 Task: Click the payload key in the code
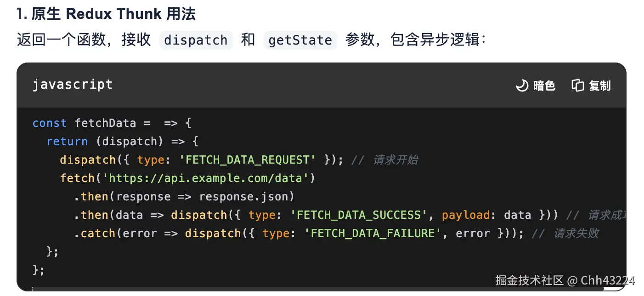click(466, 215)
